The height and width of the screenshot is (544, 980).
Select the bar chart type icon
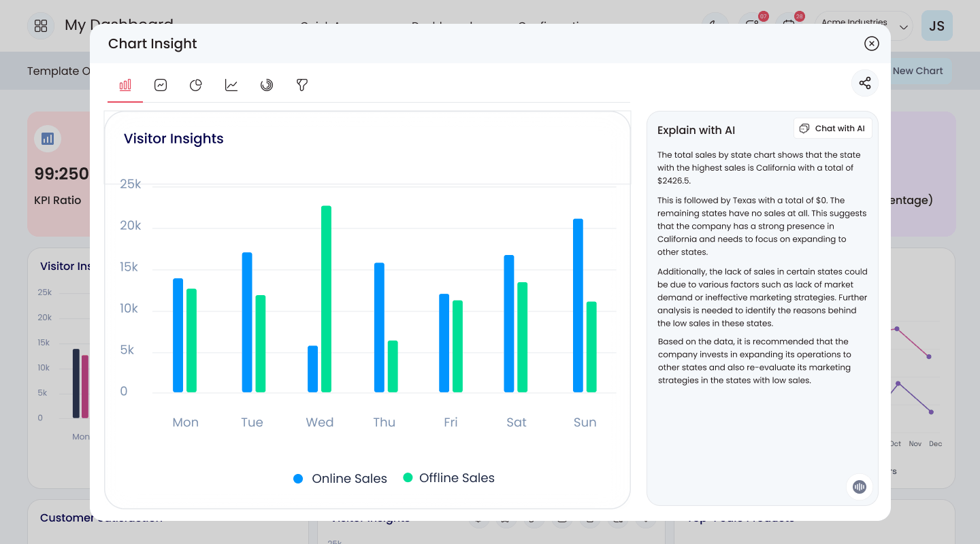(x=125, y=85)
